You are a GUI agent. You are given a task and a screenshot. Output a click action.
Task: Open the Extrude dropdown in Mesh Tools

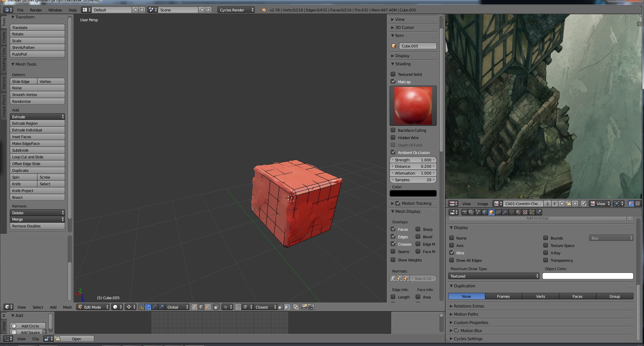[37, 117]
